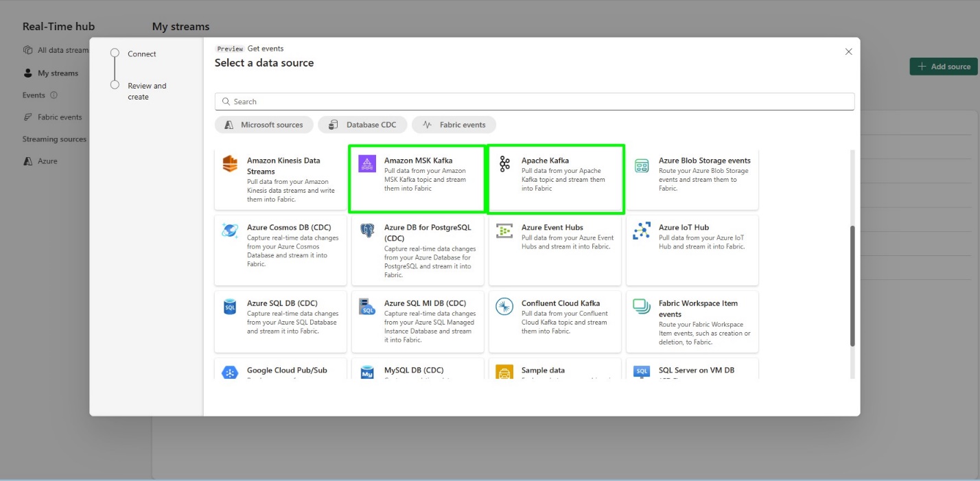Image resolution: width=980 pixels, height=481 pixels.
Task: Choose the Azure Cosmos DB (CDC) icon
Action: (229, 231)
